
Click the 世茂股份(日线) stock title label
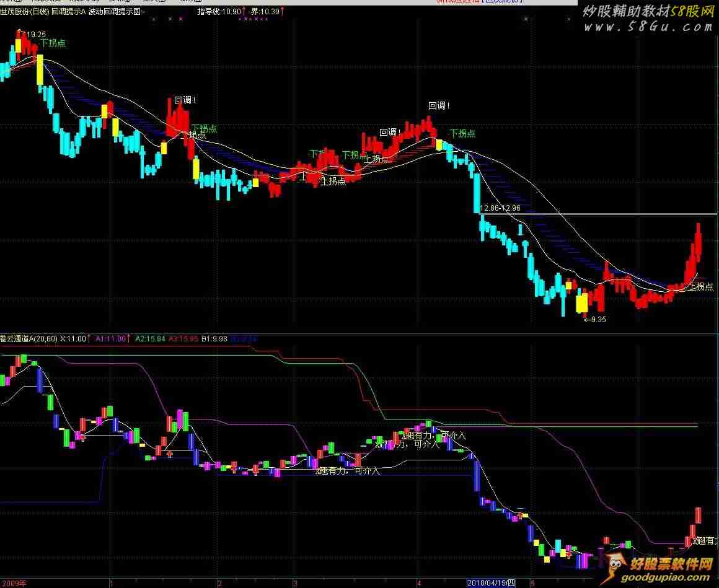(x=24, y=12)
